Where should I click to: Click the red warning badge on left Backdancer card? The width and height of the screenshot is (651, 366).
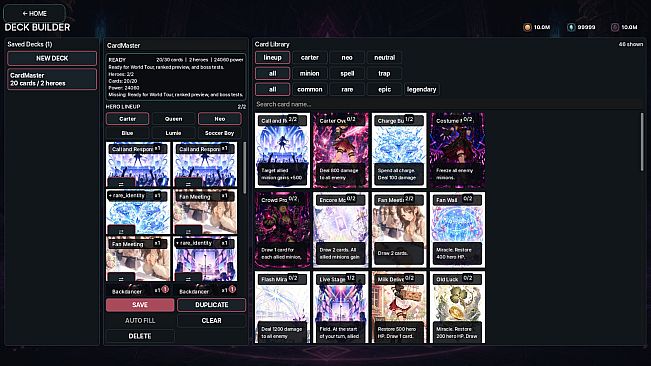[165, 289]
